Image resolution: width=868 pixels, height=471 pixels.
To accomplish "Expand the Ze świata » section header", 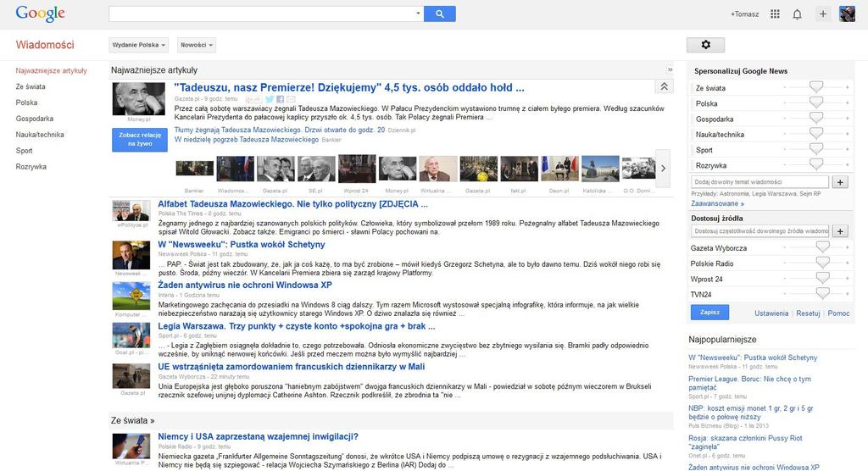I will tap(132, 421).
